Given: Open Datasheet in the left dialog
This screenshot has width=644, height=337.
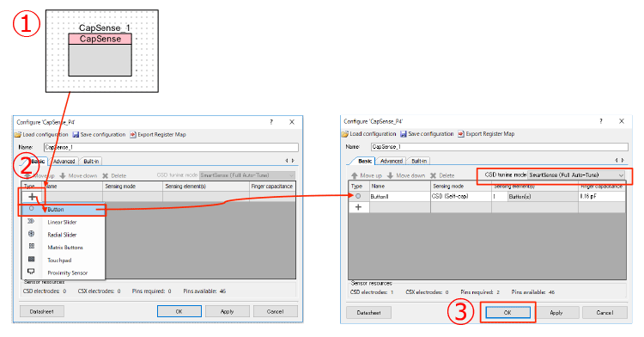Looking at the screenshot, I should click(x=42, y=311).
